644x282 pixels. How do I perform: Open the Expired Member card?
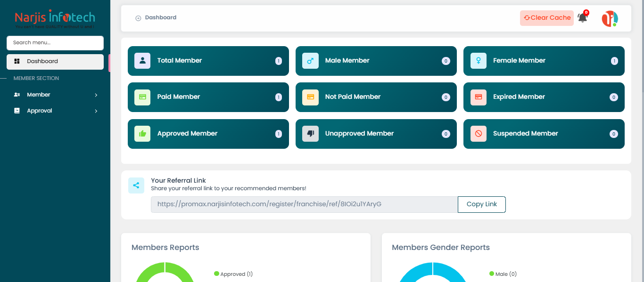(544, 97)
